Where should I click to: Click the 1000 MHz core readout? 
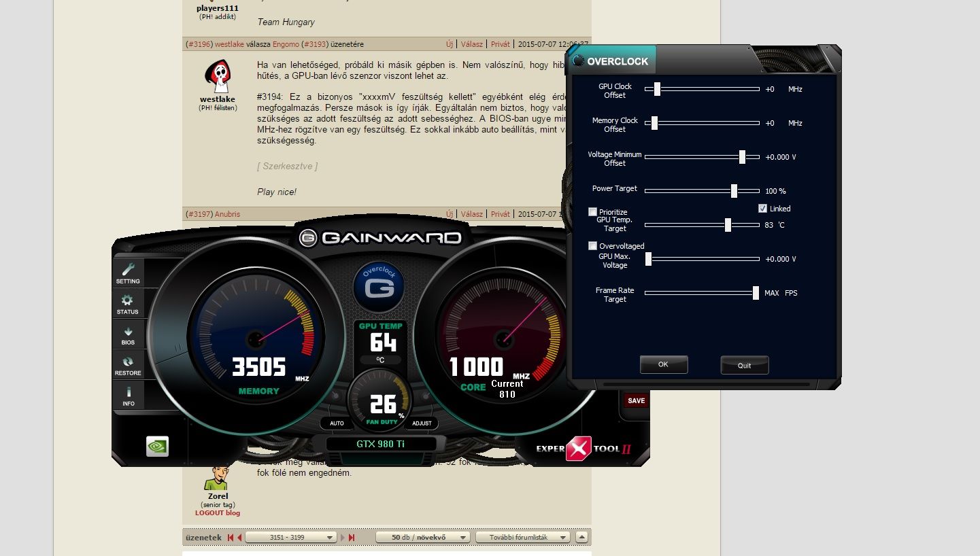476,368
